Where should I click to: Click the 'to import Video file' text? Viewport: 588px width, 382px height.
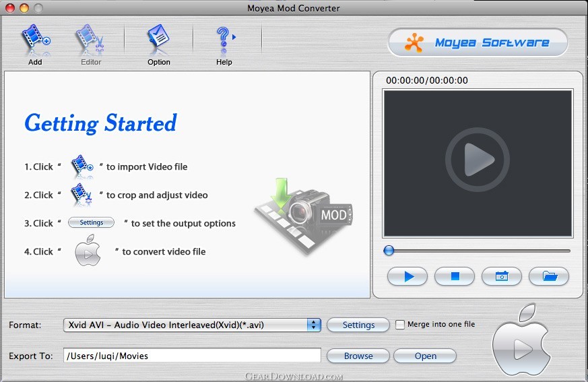click(147, 166)
